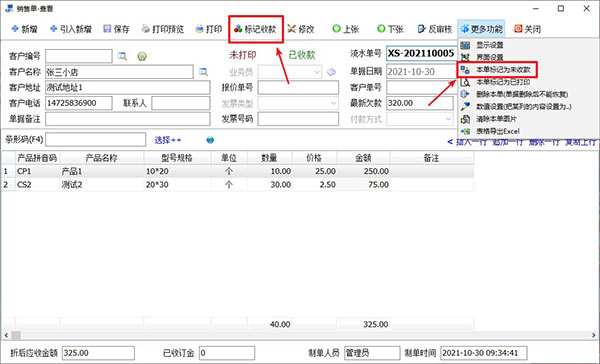Click the icon next to 业务员 dropdown
The height and width of the screenshot is (364, 600).
[331, 72]
